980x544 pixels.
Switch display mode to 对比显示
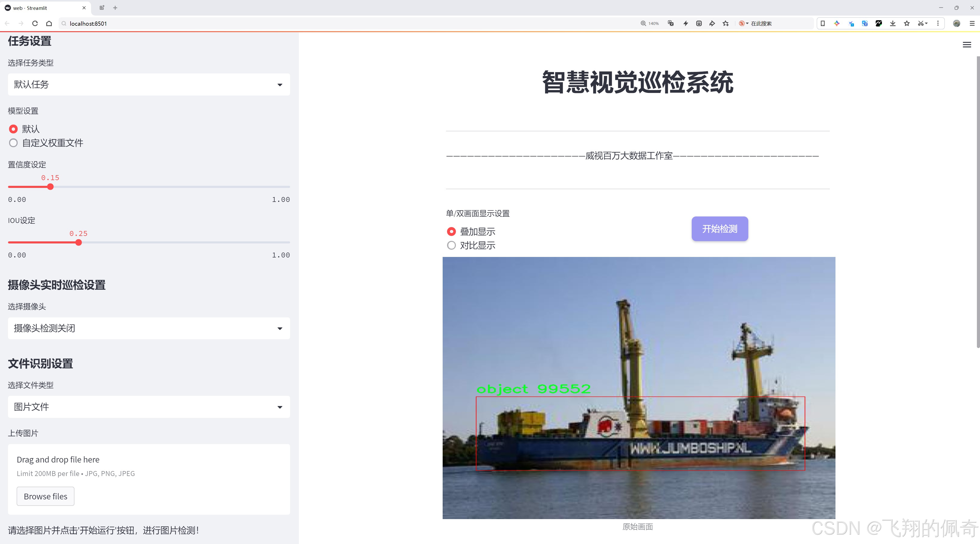pos(451,245)
